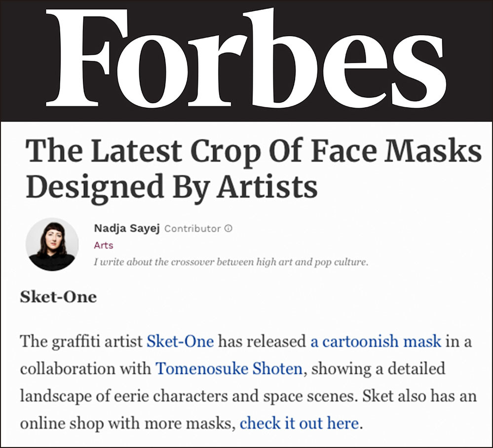Click the 'Designed By Artists' headline line
The height and width of the screenshot is (448, 493).
pos(171,187)
